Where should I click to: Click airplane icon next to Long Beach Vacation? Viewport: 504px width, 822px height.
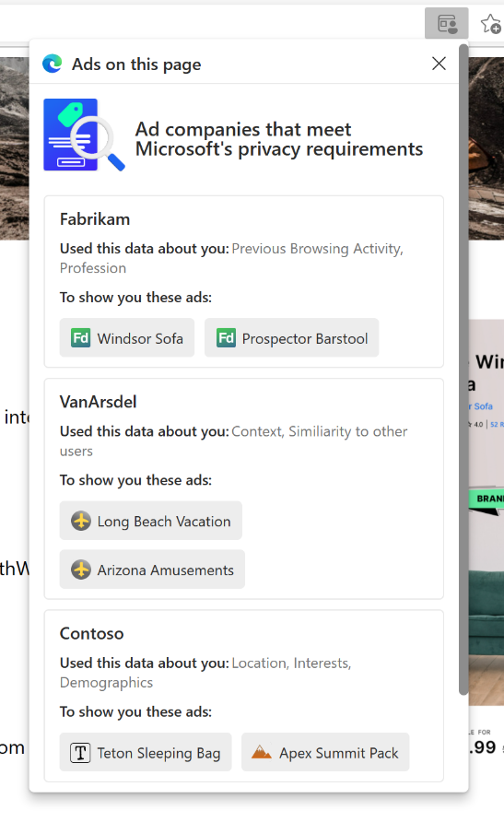point(81,521)
